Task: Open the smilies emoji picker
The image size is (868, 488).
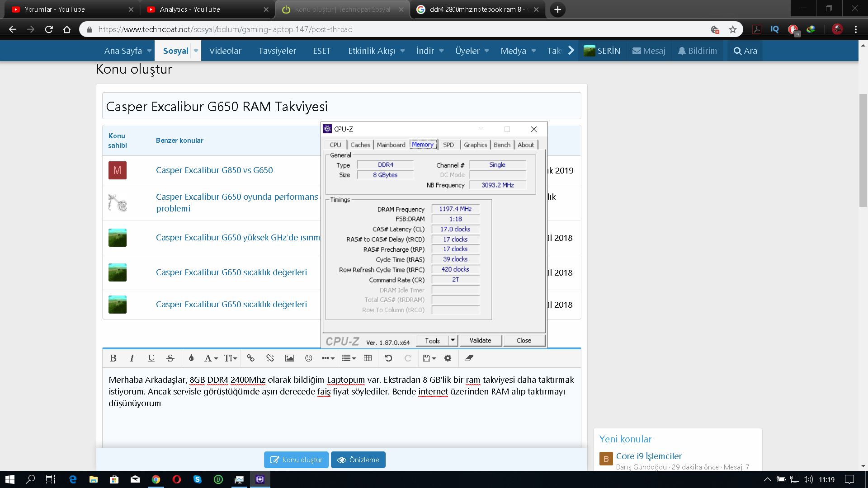Action: click(x=309, y=358)
